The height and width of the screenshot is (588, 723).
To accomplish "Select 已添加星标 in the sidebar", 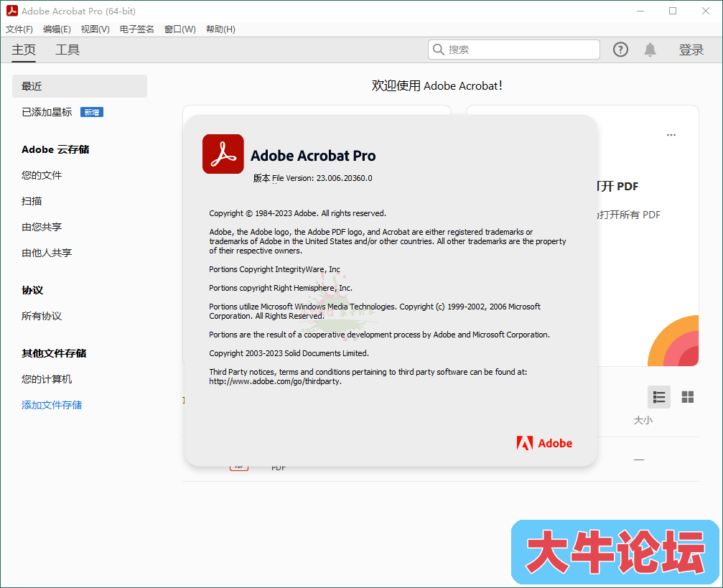I will [47, 112].
